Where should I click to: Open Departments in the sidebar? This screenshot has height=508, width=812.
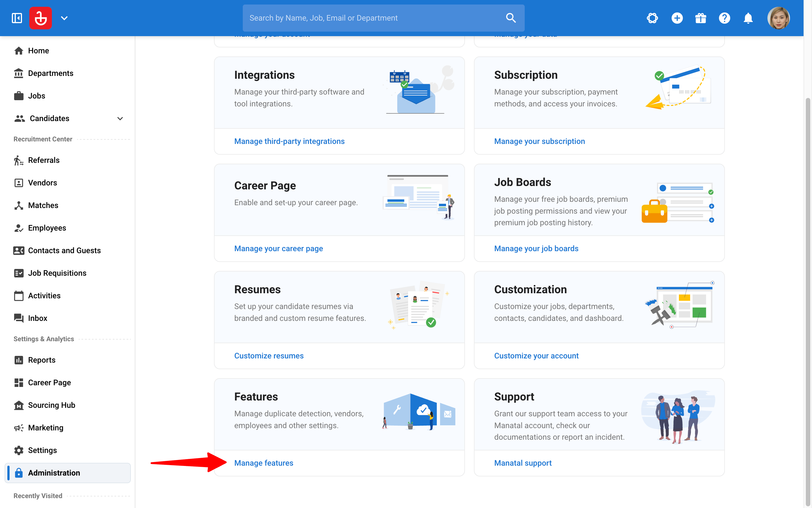coord(67,73)
